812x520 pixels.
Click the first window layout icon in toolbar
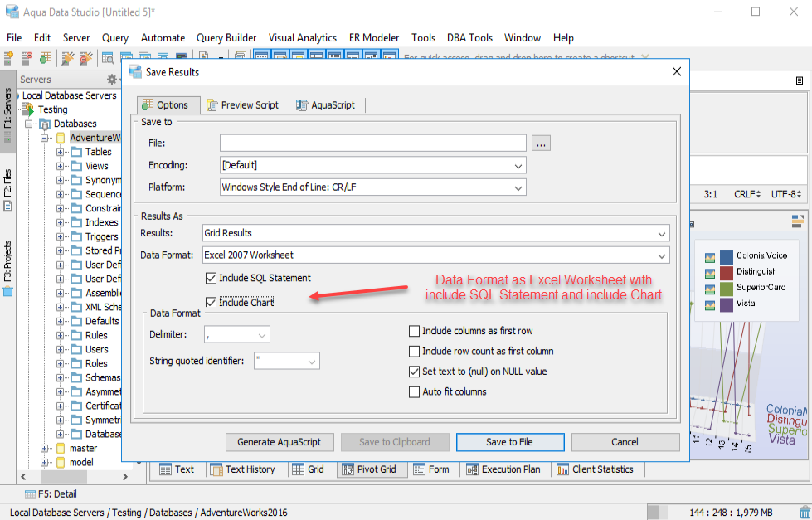(x=261, y=56)
